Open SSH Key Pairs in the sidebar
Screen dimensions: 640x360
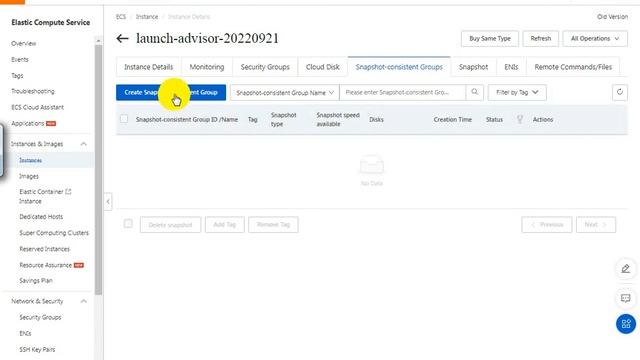[37, 350]
